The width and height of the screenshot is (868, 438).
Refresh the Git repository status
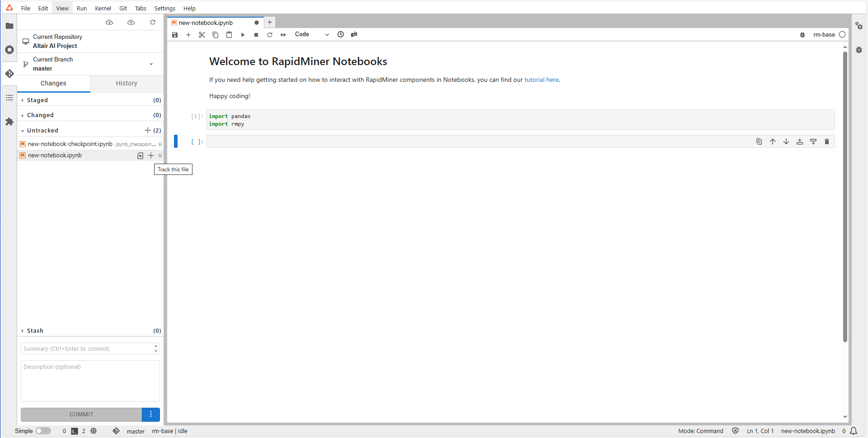click(153, 22)
